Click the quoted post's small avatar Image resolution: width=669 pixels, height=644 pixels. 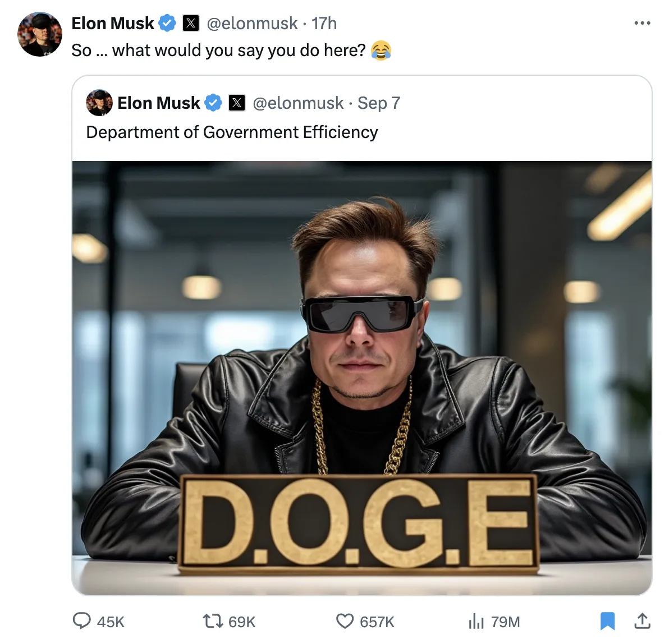coord(99,103)
